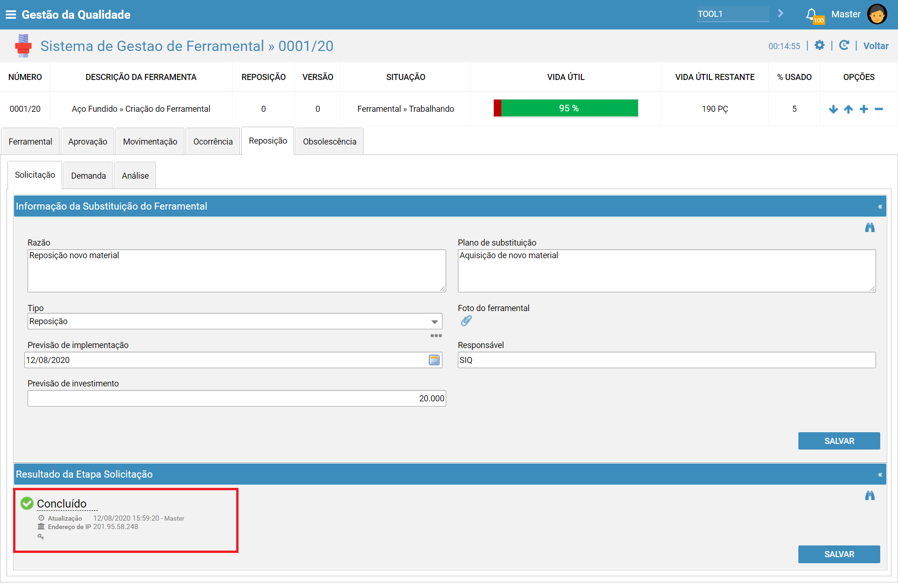898x588 pixels.
Task: Click the Previsão de investimento field
Action: (237, 399)
